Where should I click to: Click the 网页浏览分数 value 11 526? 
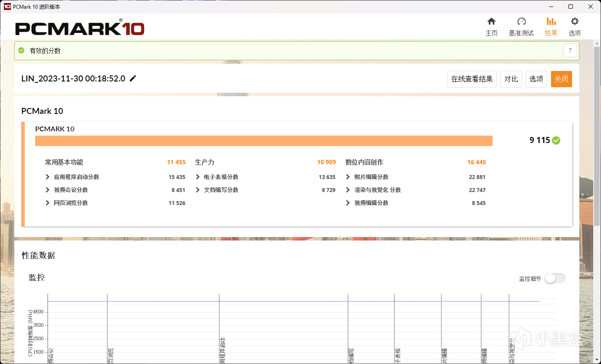[177, 203]
